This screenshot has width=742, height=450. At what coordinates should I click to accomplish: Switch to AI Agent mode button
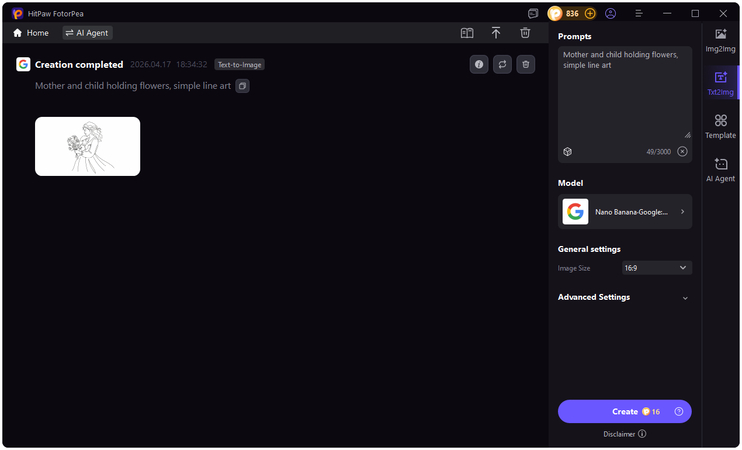pyautogui.click(x=87, y=33)
